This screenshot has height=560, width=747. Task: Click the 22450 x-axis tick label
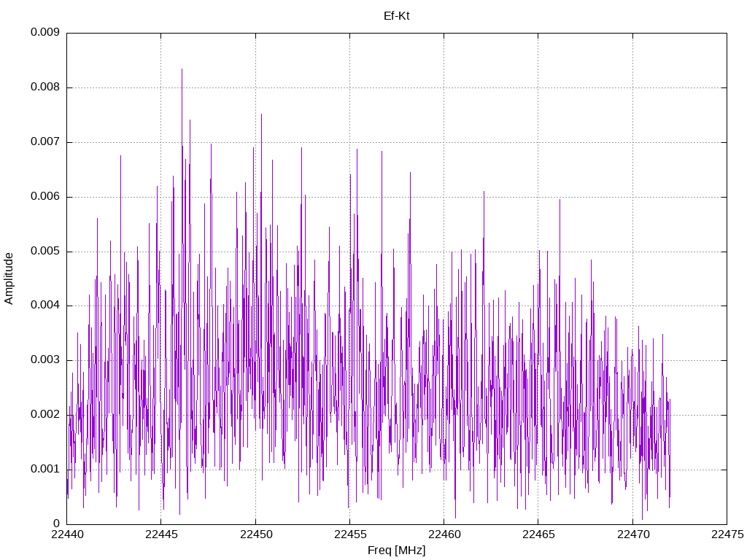(x=256, y=534)
